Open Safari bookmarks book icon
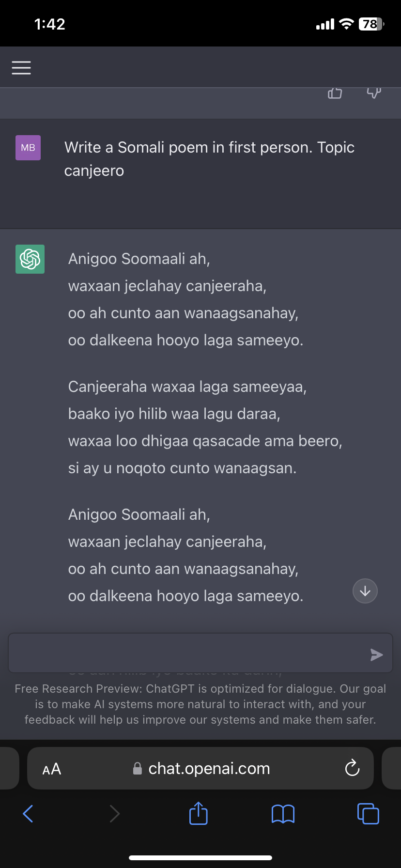The image size is (401, 868). point(283,814)
